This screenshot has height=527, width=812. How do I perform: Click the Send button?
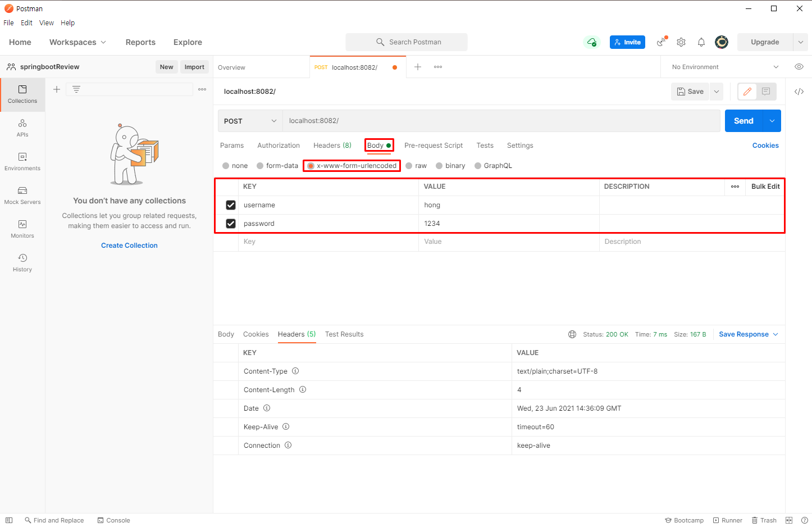tap(743, 121)
